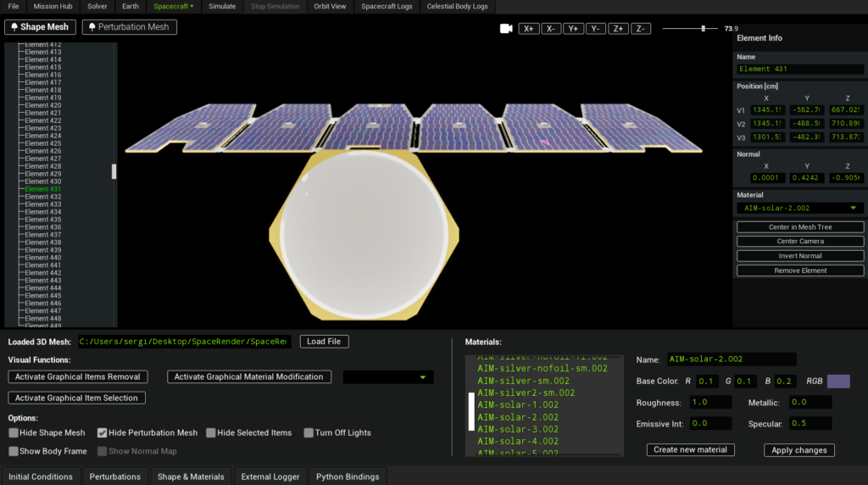This screenshot has height=485, width=868.
Task: Set view to X+ axis
Action: point(530,29)
